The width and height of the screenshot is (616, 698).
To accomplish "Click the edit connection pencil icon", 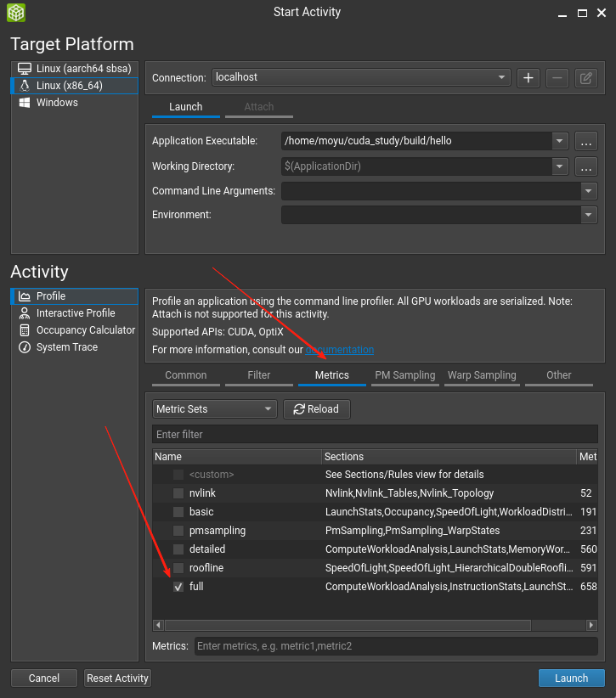I will (585, 78).
